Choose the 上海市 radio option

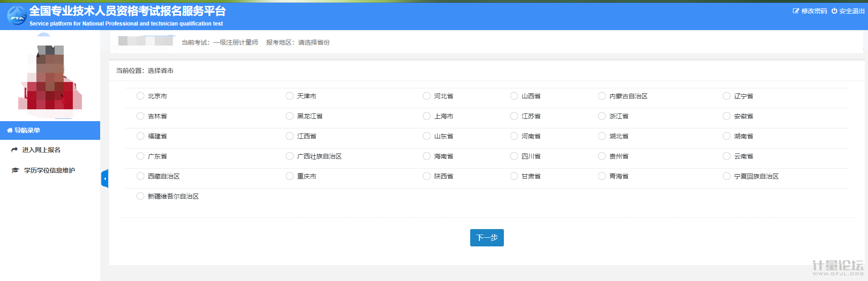pos(426,116)
